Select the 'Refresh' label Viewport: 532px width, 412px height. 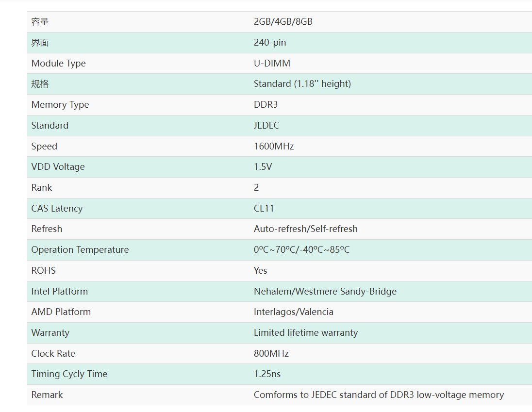tap(47, 229)
